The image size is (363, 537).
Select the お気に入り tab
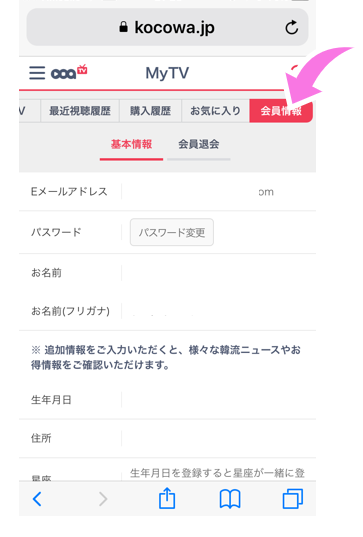(215, 111)
